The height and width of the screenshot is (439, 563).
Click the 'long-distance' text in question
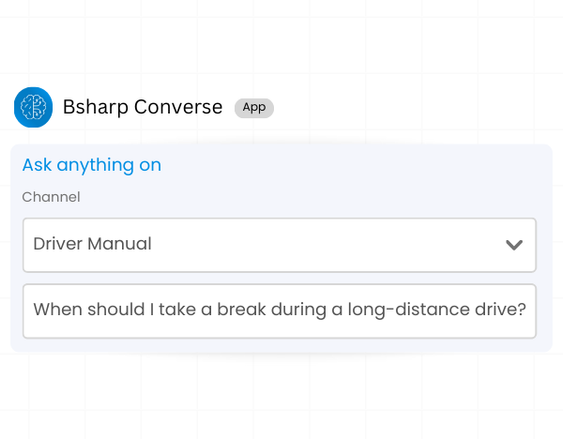tap(408, 309)
